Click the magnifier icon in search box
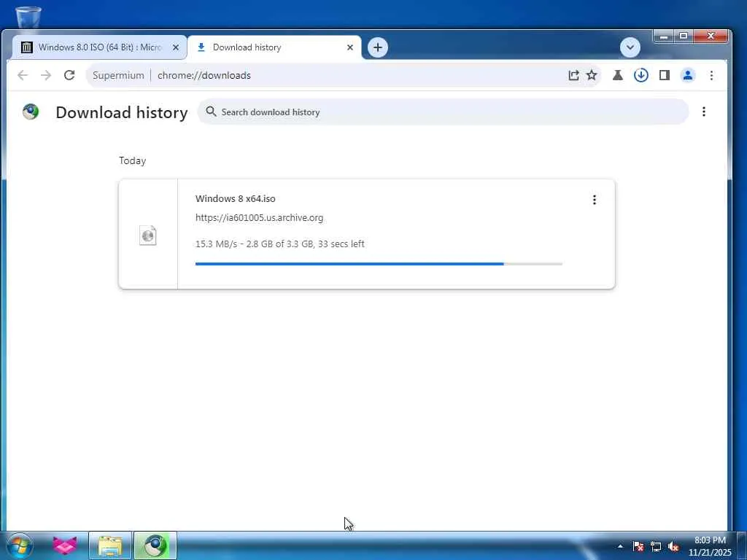Image resolution: width=747 pixels, height=560 pixels. (211, 112)
